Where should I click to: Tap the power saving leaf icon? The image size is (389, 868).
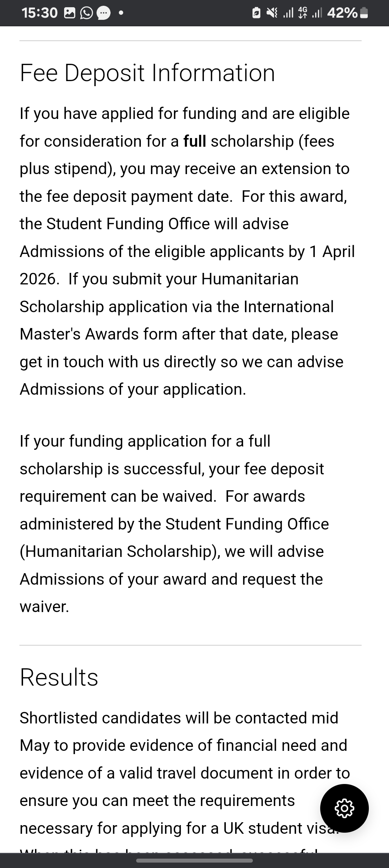pyautogui.click(x=256, y=13)
